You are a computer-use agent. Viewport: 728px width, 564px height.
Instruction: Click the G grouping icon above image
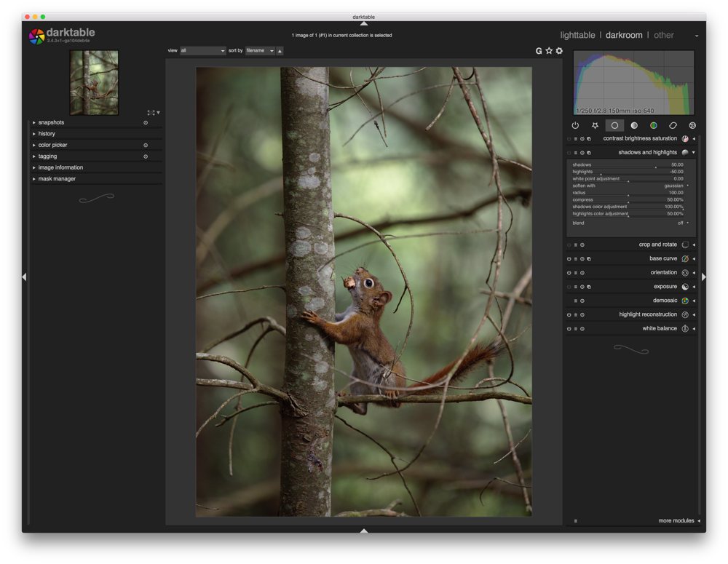[539, 51]
